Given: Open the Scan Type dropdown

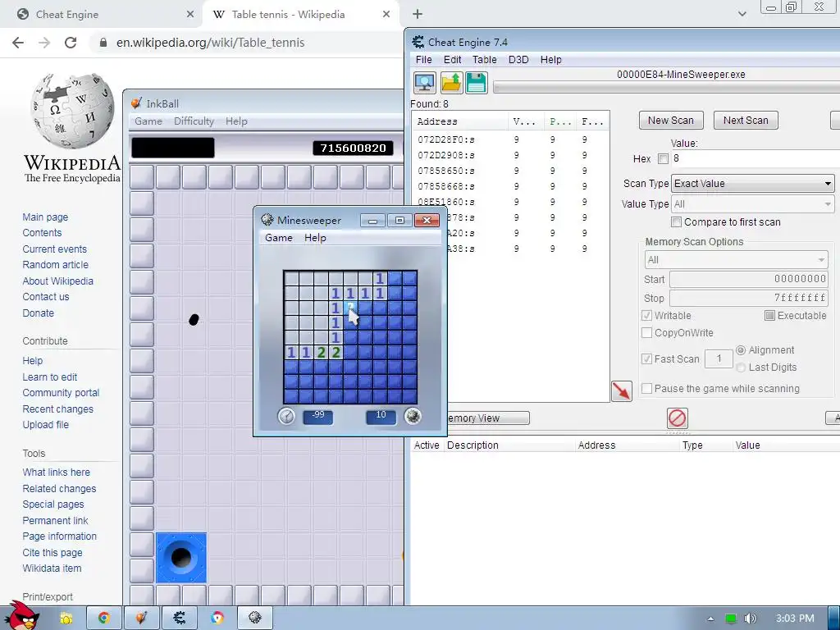Looking at the screenshot, I should click(753, 183).
